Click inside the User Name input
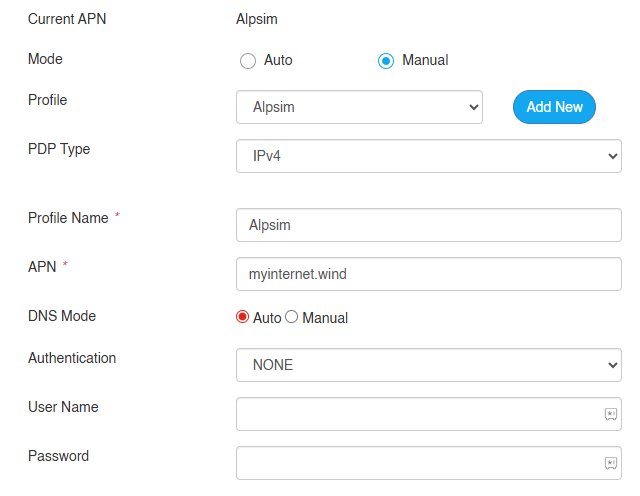This screenshot has height=496, width=640. click(418, 413)
